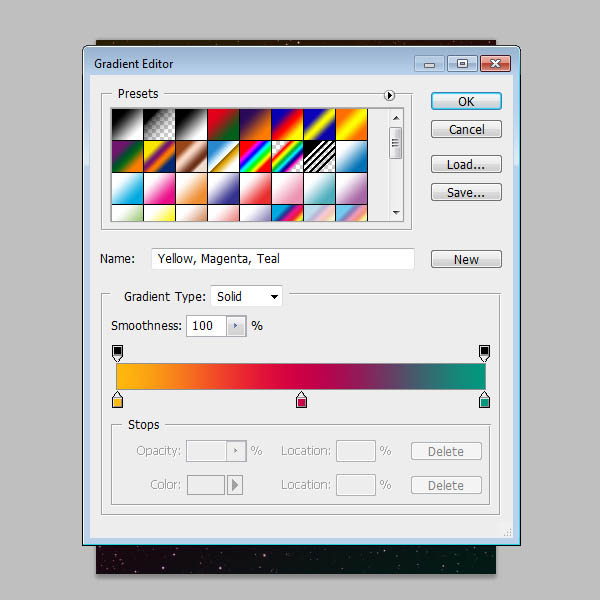Minimize the Gradient Editor window
Screen dimensions: 600x600
[x=429, y=64]
